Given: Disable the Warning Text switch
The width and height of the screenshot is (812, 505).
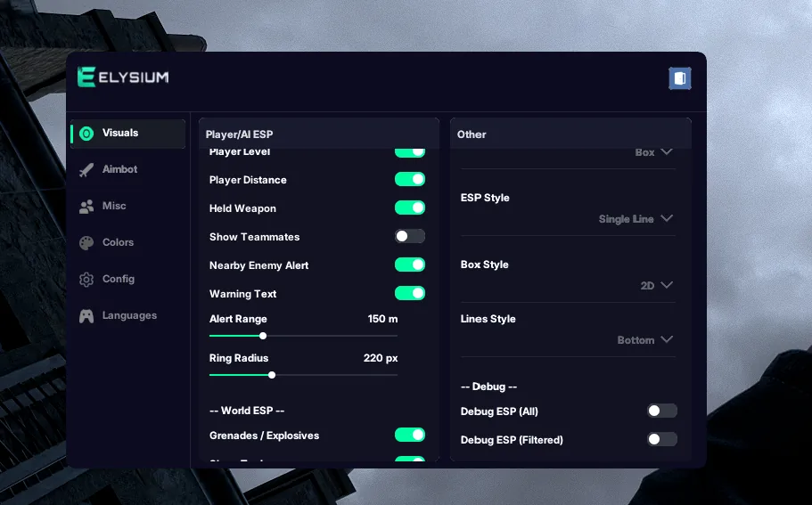Looking at the screenshot, I should [x=410, y=293].
